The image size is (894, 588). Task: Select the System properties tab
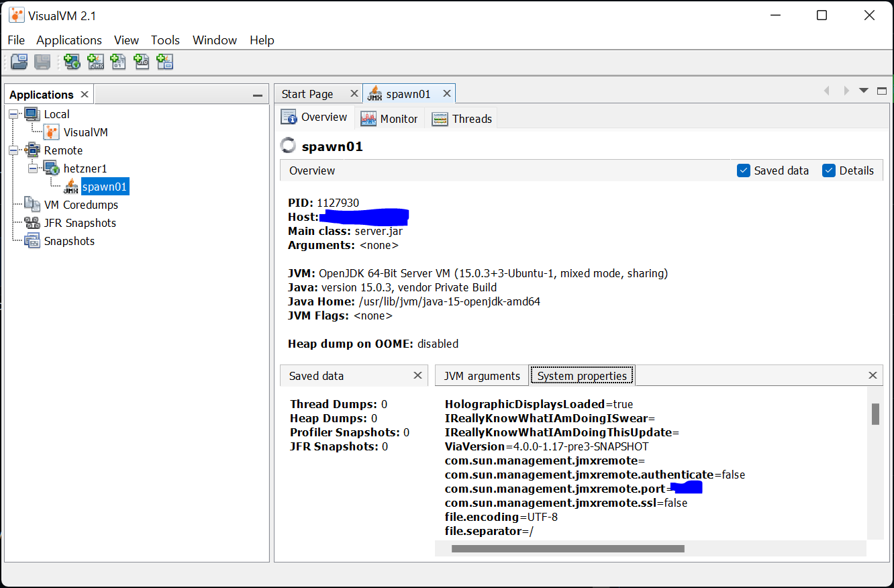pyautogui.click(x=582, y=376)
